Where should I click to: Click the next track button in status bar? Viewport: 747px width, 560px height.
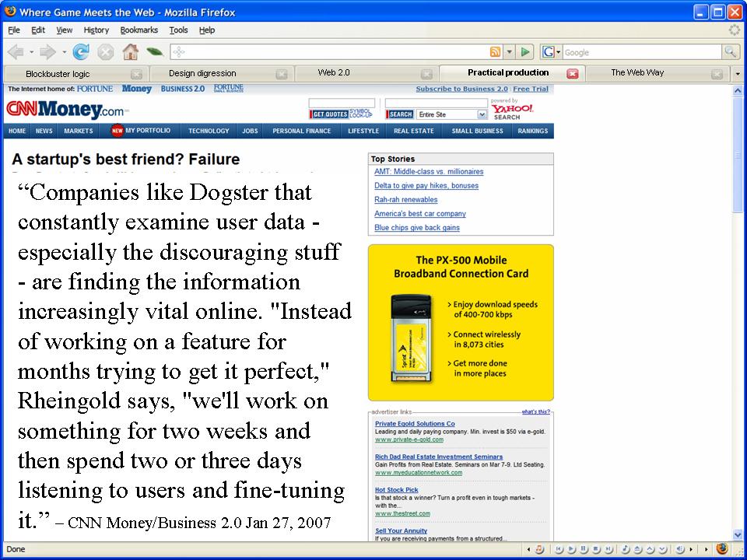[608, 549]
